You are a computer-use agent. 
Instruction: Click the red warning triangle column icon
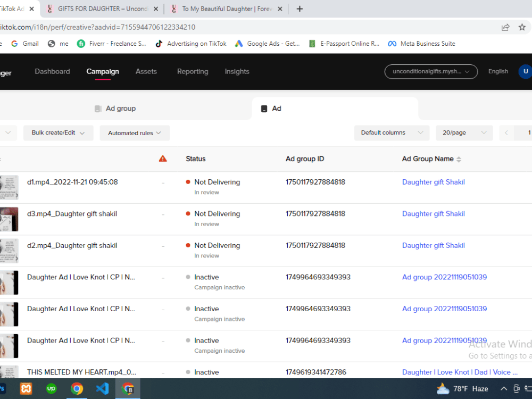163,159
